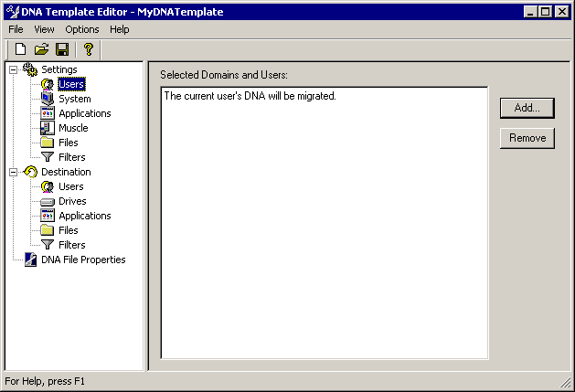Open the Options menu
Viewport: 575px width, 392px height.
[82, 29]
